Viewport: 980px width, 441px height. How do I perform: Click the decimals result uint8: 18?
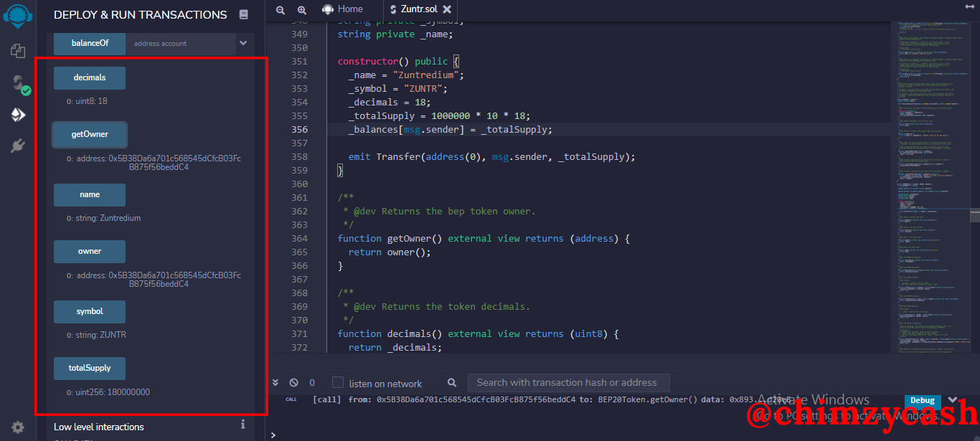[x=87, y=101]
